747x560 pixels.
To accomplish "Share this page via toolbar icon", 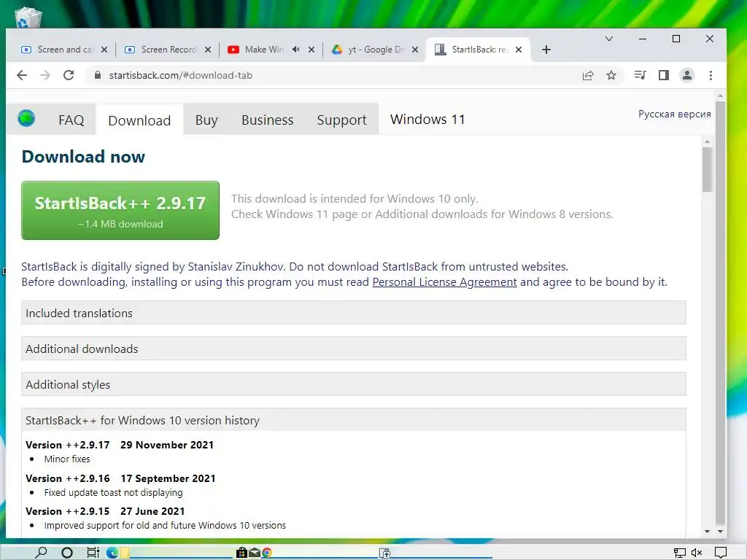I will pyautogui.click(x=588, y=75).
